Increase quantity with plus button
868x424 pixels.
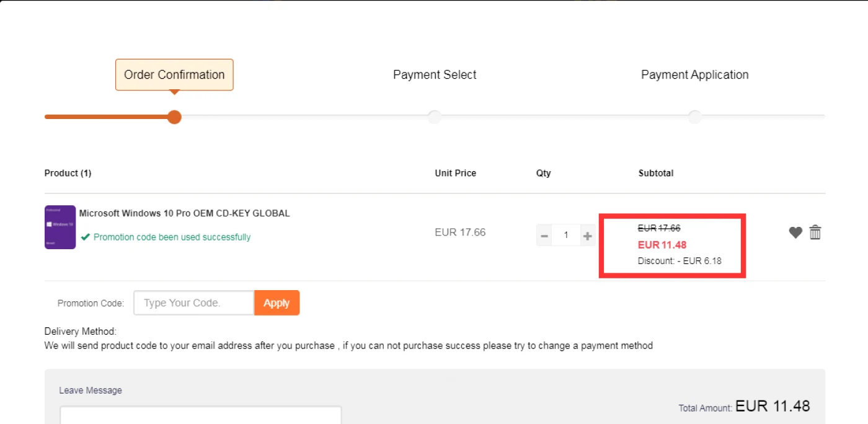[587, 236]
